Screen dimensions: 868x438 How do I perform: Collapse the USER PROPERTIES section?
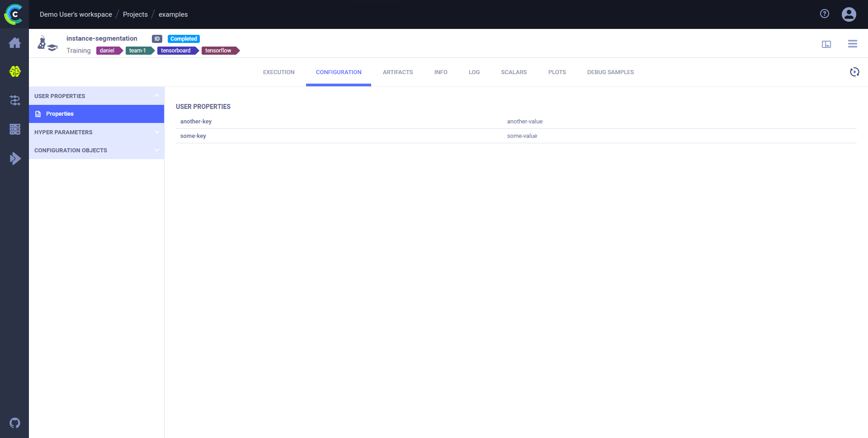coord(157,96)
